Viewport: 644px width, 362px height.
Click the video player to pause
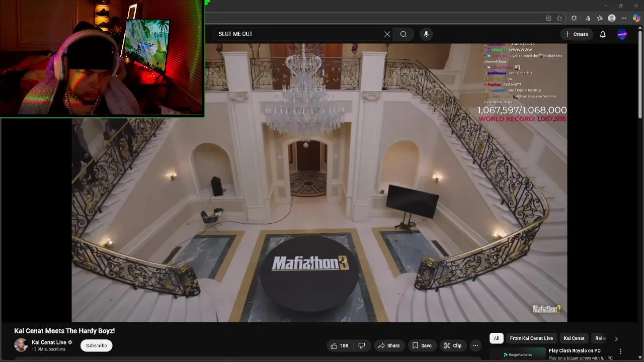(319, 183)
